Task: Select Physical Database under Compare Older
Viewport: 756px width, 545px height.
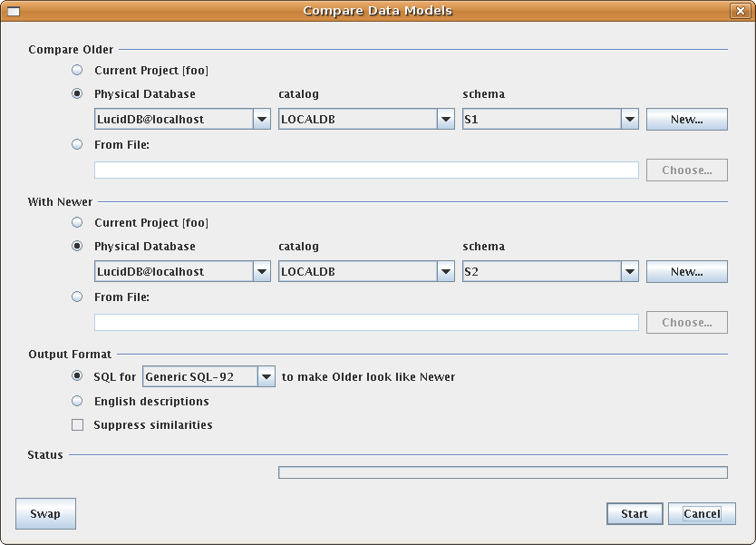Action: 77,93
